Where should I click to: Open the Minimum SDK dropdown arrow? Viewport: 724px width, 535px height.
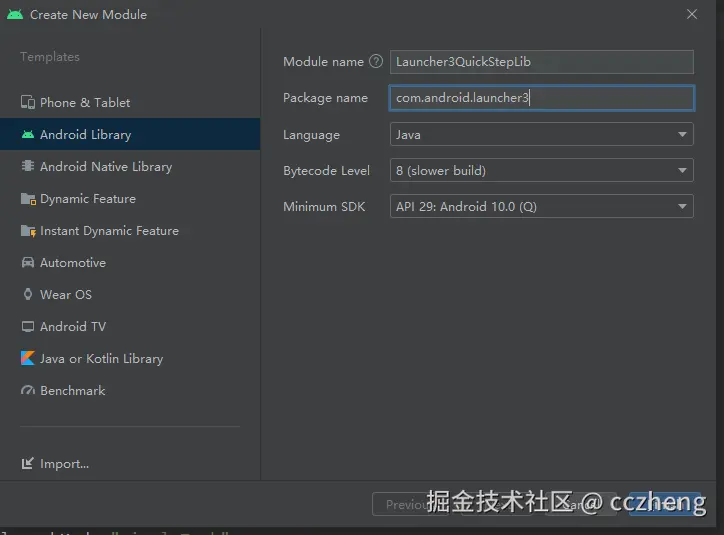click(x=682, y=206)
